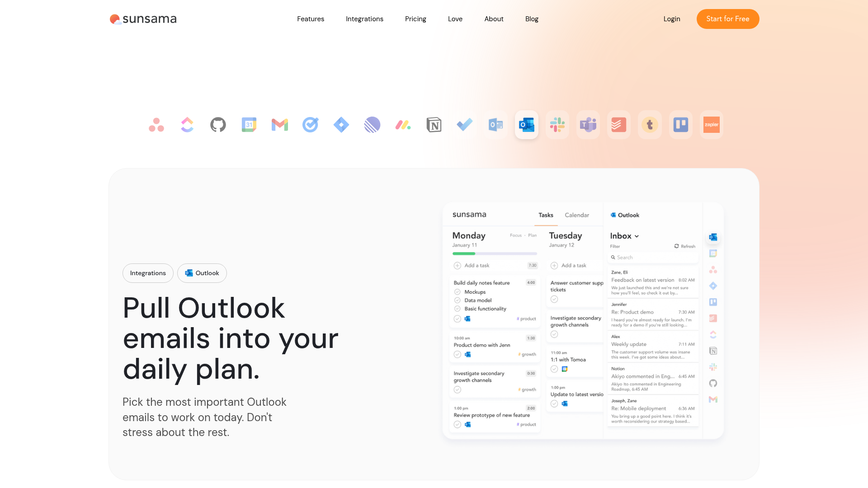This screenshot has height=488, width=868.
Task: Mark Review prototype of new feature done
Action: pos(458,425)
